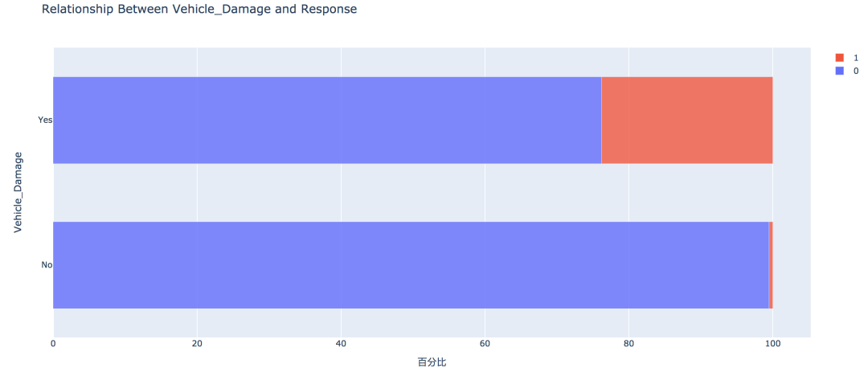Click the thin red segment of No bar
Screen dimensions: 868x372
pos(771,264)
